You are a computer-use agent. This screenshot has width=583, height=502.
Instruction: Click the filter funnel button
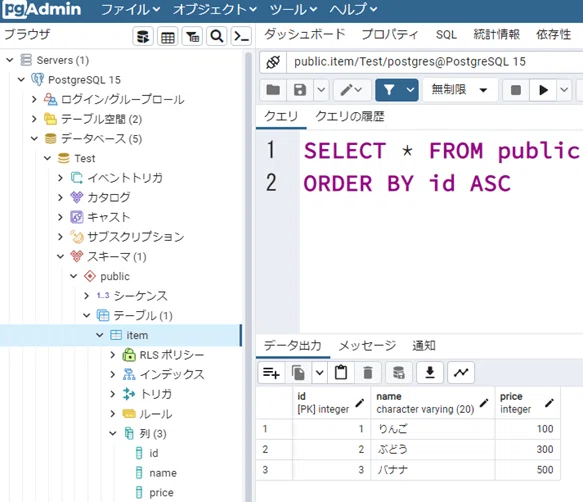(x=389, y=90)
